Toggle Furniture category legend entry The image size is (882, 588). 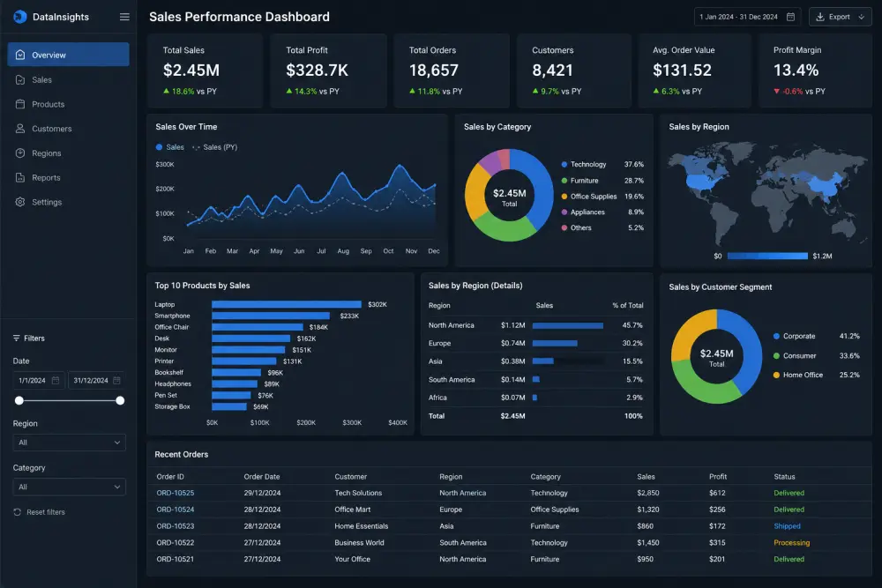pos(602,181)
